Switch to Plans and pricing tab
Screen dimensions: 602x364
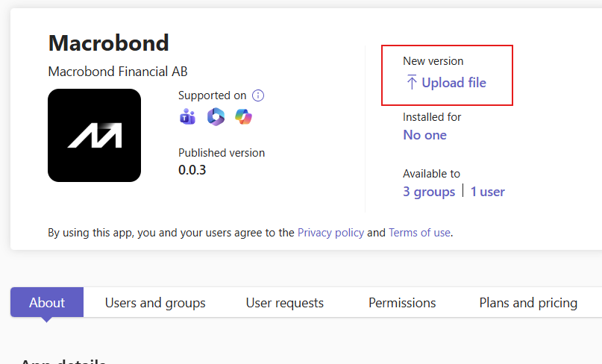click(x=528, y=303)
